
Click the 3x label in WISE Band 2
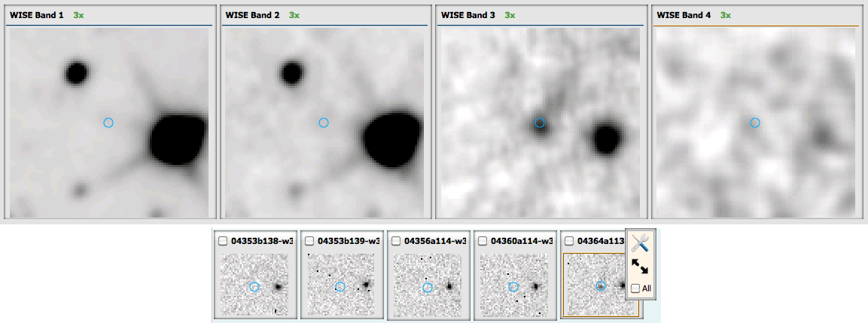[294, 16]
